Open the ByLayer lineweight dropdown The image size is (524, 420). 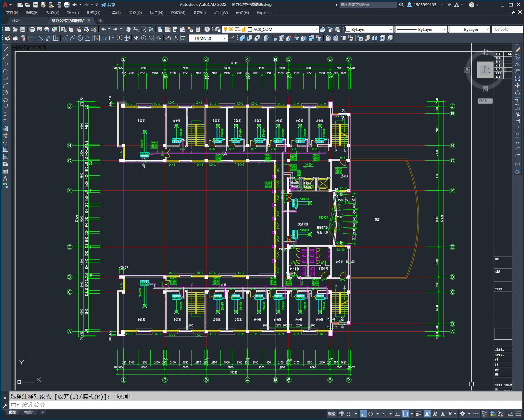coord(469,29)
